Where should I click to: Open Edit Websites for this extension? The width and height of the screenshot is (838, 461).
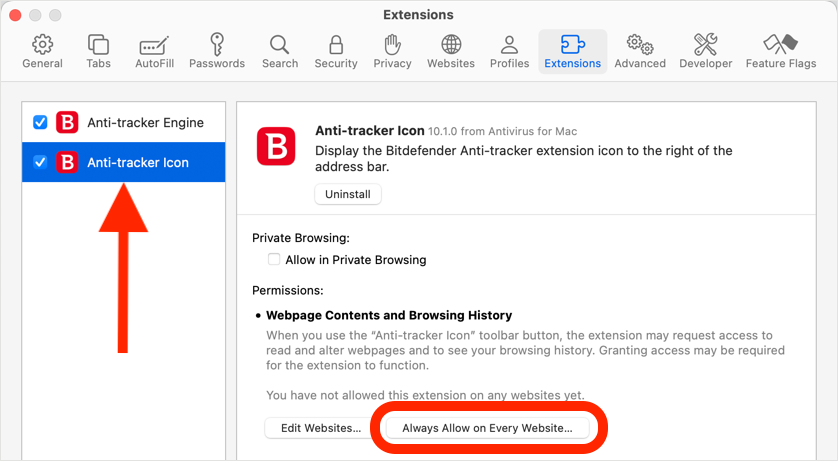[x=321, y=428]
